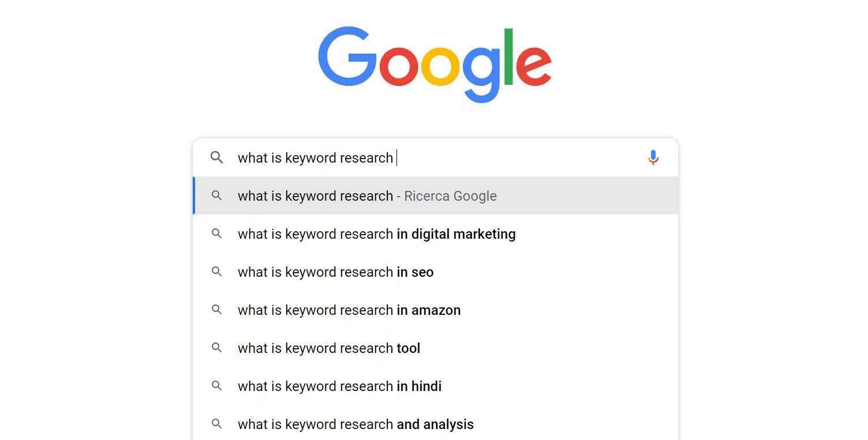
Task: Click the magnifier icon next to the 'in digital marketing' suggestion
Action: coord(216,234)
